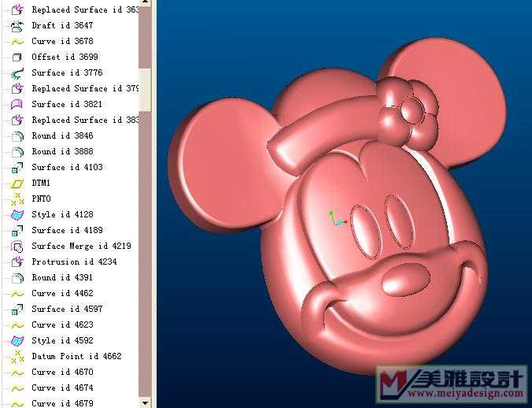Click the Draft id 3647 feature icon
The height and width of the screenshot is (408, 532).
point(17,26)
